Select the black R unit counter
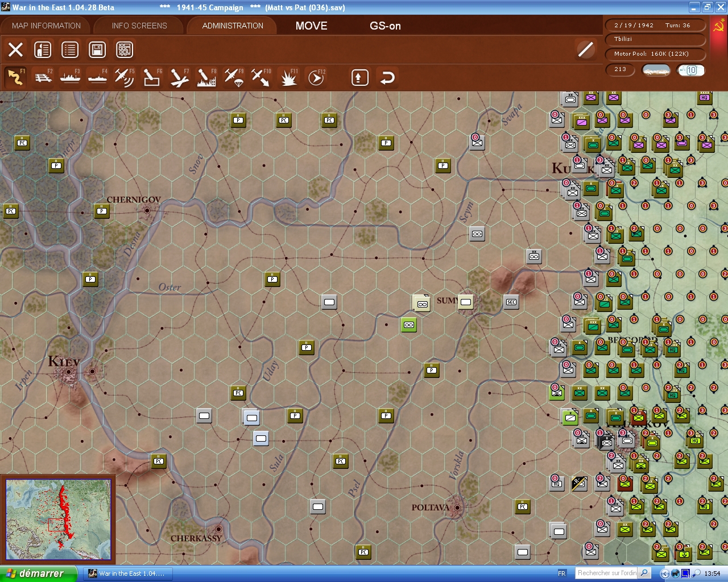 (x=579, y=483)
